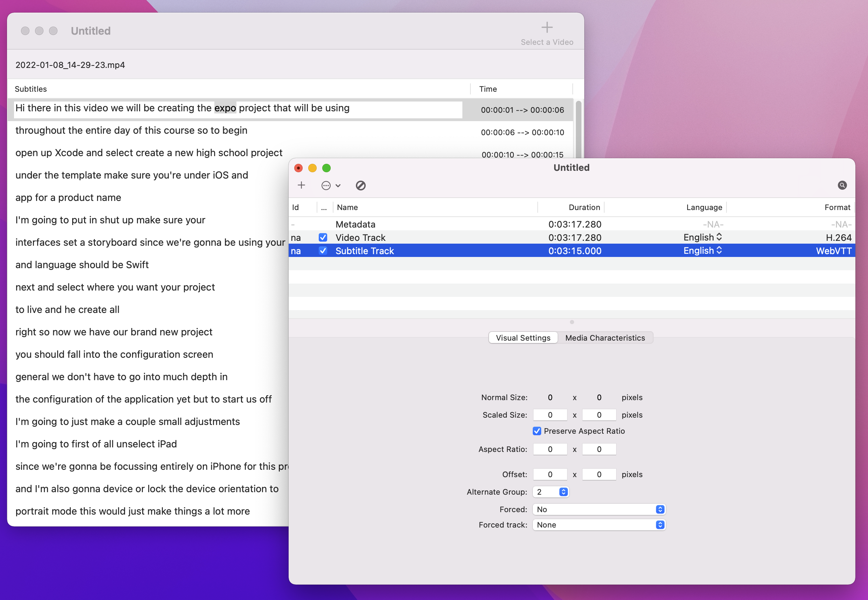
Task: Click the pane divider handle dot below track list
Action: click(x=572, y=322)
